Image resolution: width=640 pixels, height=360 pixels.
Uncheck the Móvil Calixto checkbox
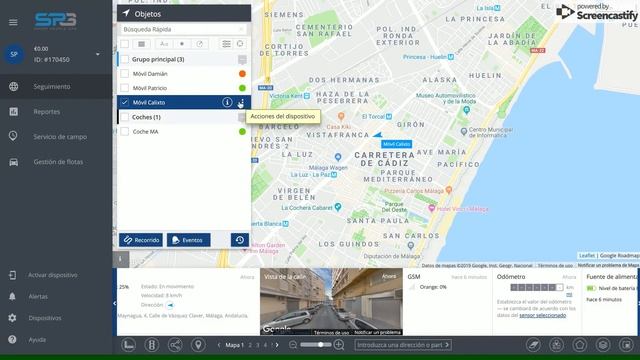125,102
